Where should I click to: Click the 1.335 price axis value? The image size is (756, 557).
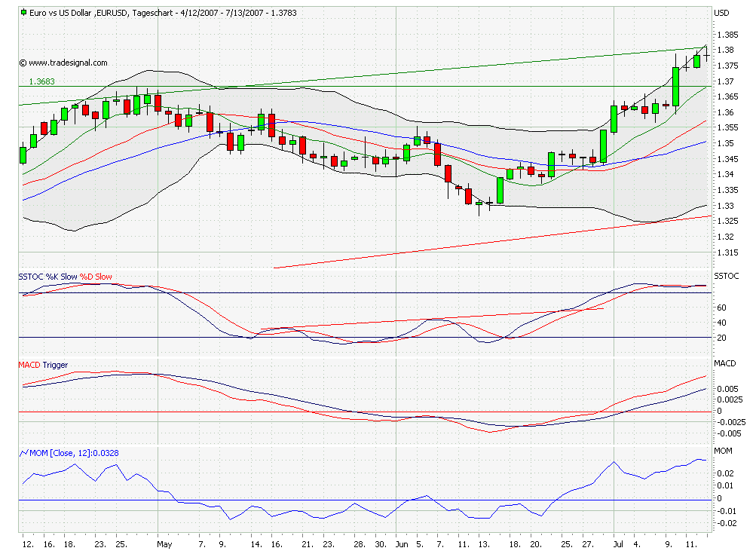(x=727, y=190)
